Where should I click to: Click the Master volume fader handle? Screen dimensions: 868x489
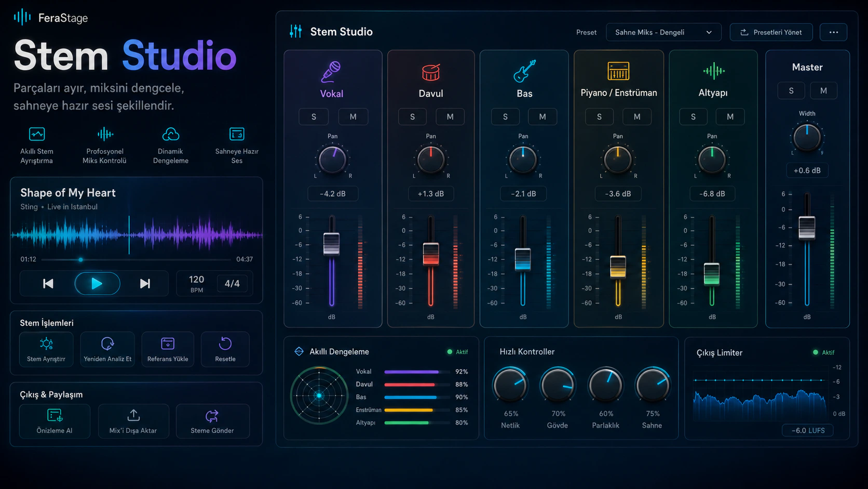[807, 227]
